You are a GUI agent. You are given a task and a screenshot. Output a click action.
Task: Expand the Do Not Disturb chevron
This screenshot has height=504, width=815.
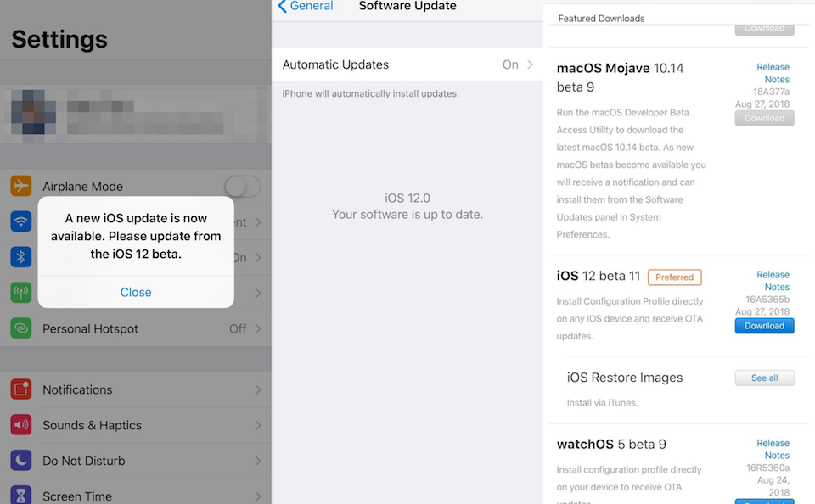point(259,461)
